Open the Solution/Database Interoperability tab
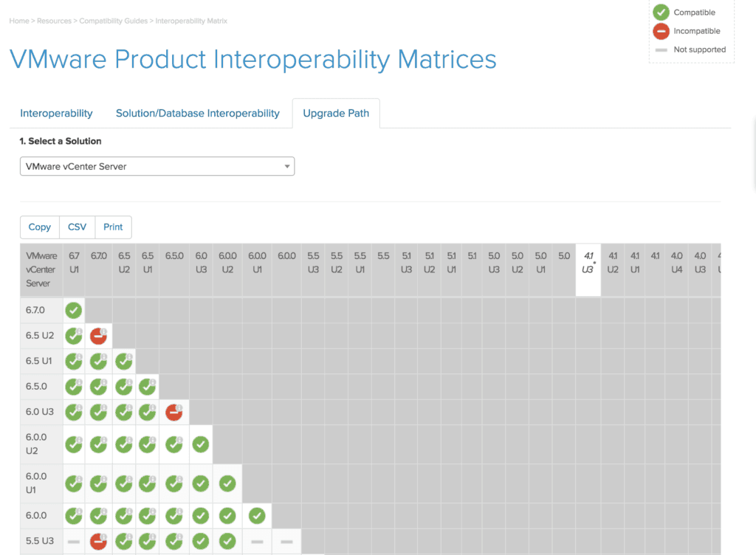 click(198, 113)
